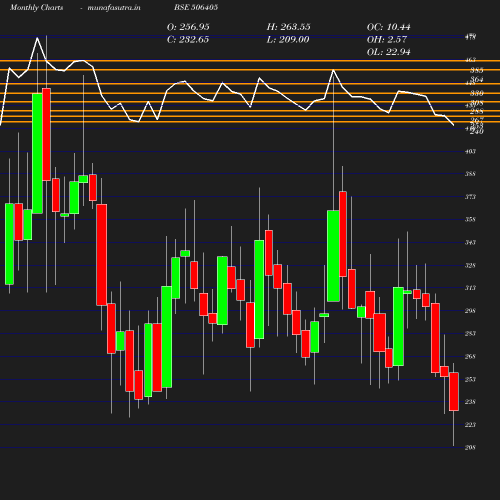The height and width of the screenshot is (500, 500).
Task: Click the "BSE 506405" symbol label
Action: pos(196,7)
